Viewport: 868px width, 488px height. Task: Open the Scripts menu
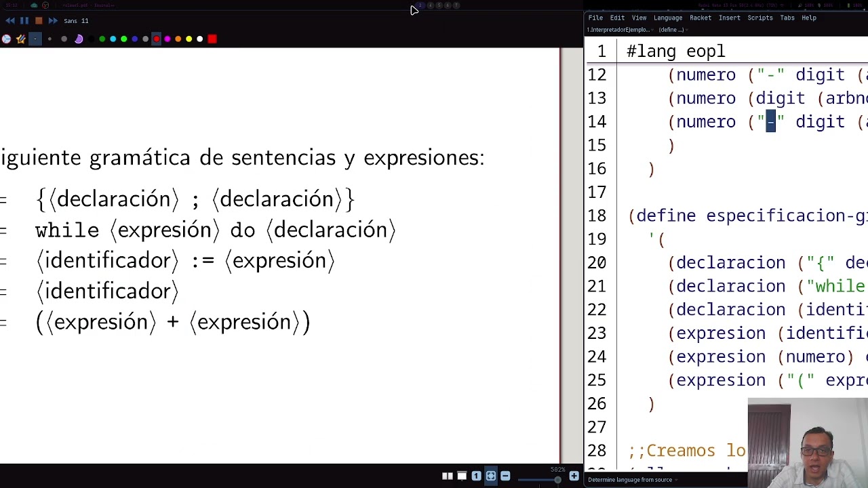pyautogui.click(x=760, y=18)
